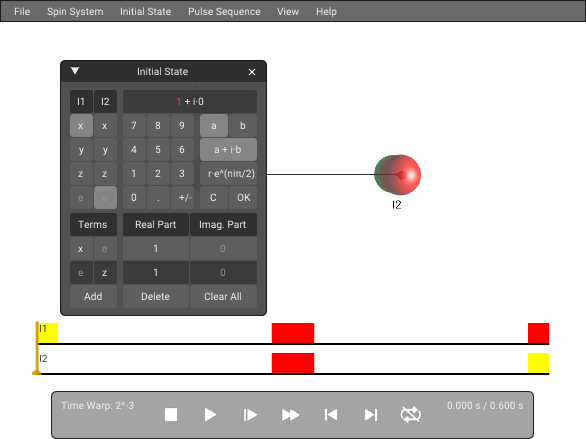Click the step-forward play icon
586x439 pixels.
click(250, 415)
